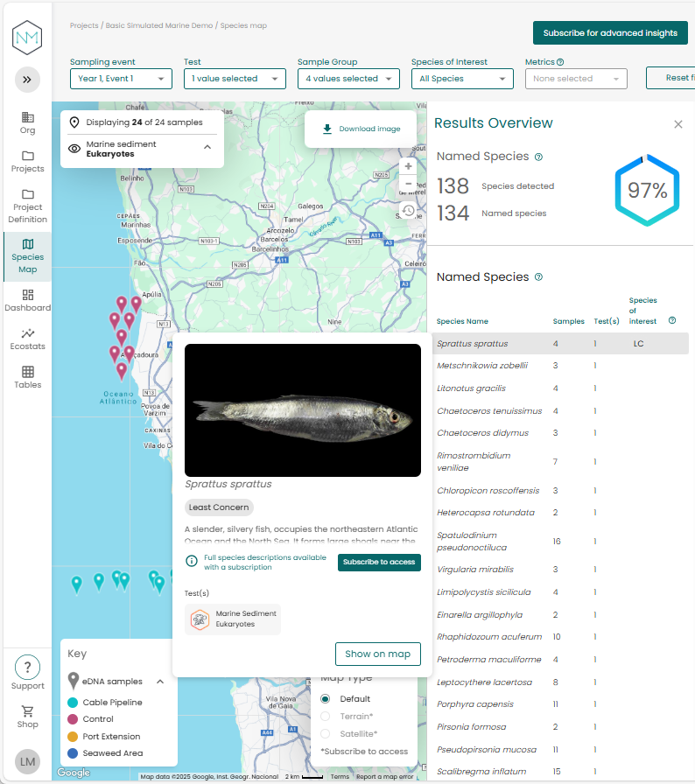Click the Show on map button
Screen dimensions: 695x784
pyautogui.click(x=377, y=654)
